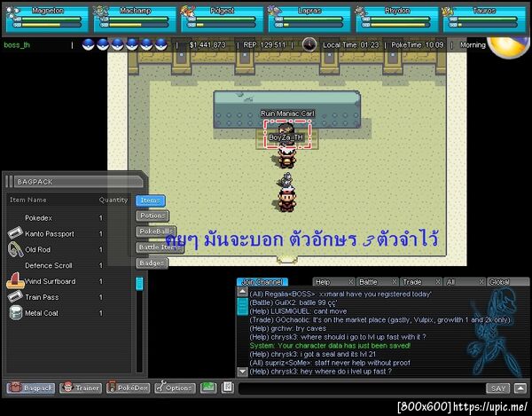Click the Bagpack list scrollbar thumb
532x416 pixels.
(139, 284)
